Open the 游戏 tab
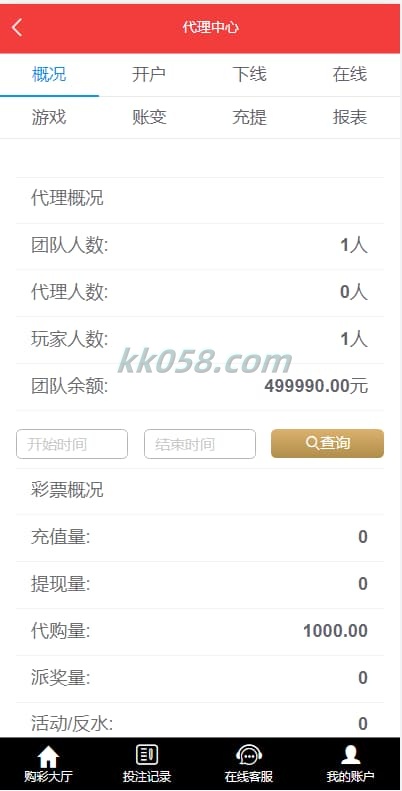Screen dimensions: 402x791 (49, 118)
